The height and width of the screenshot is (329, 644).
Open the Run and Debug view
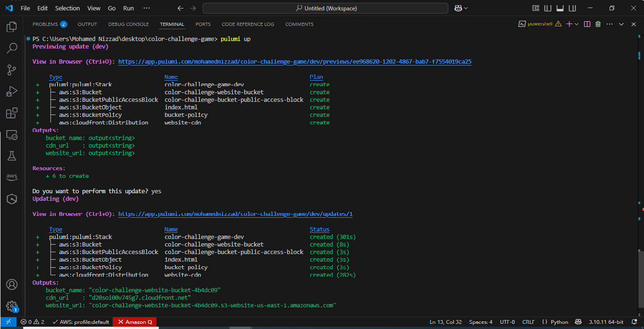12,92
